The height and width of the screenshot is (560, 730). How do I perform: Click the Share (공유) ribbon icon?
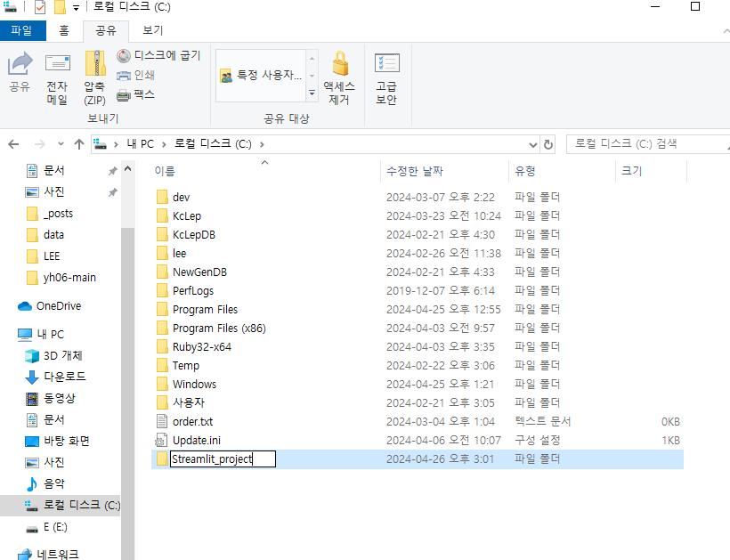tap(20, 72)
